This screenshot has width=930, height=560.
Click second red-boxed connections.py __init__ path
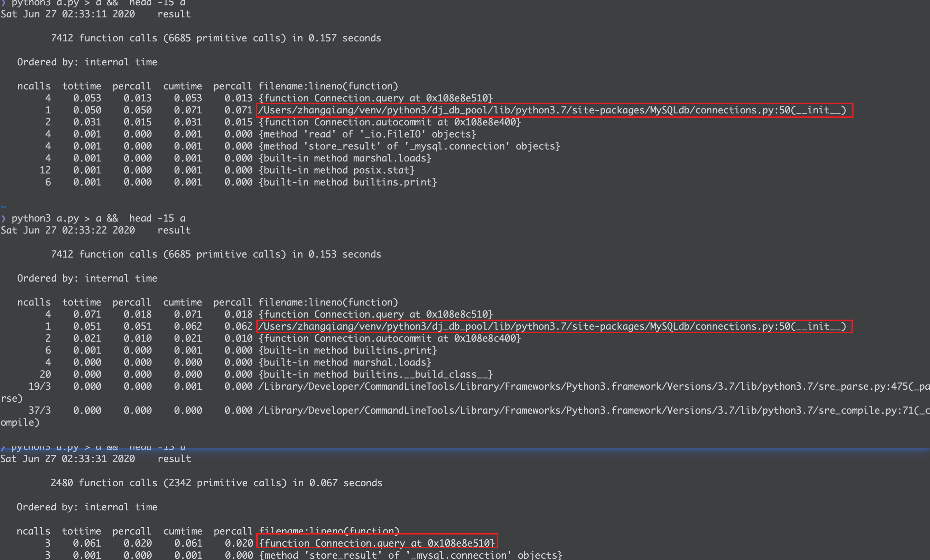[554, 326]
